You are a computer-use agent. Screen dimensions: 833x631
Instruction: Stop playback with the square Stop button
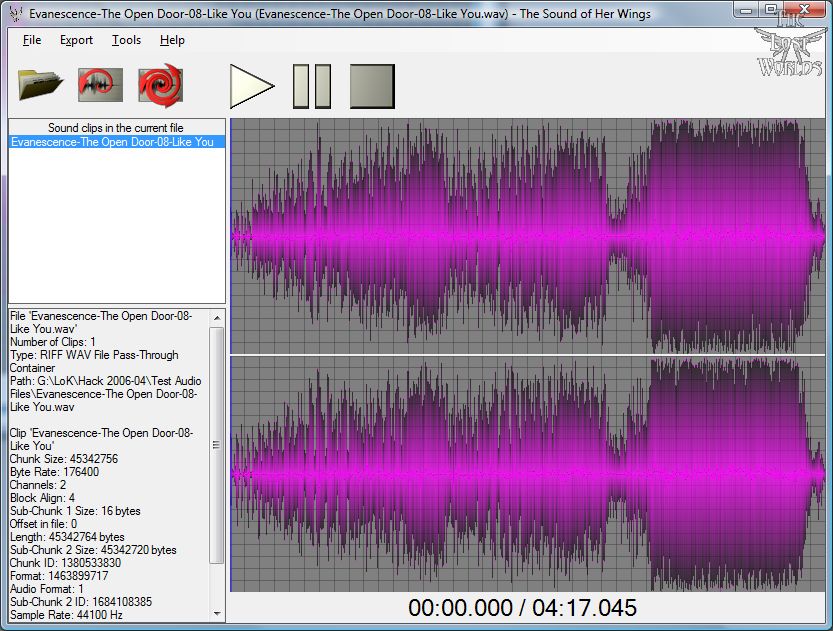pyautogui.click(x=372, y=86)
